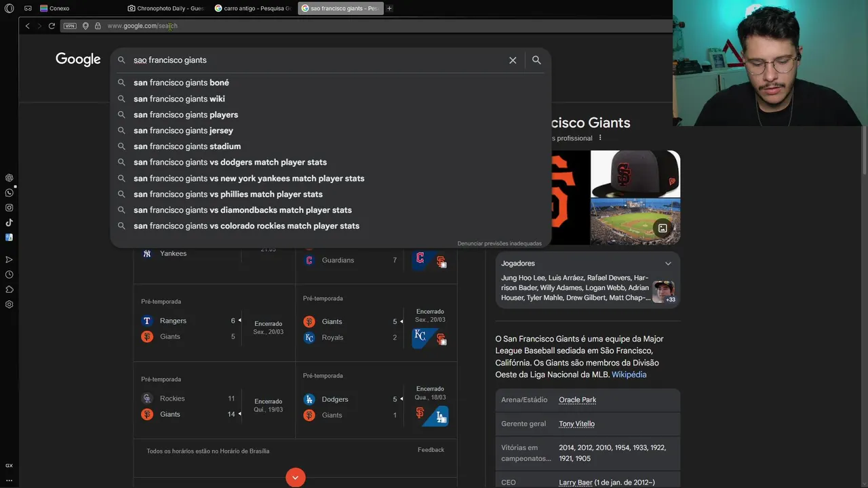This screenshot has height=488, width=868.
Task: Select suggestion 'san francisco giants players'
Action: (330, 115)
